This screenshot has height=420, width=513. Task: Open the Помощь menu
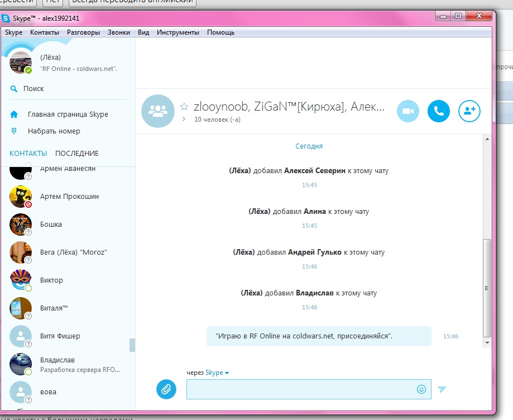[221, 32]
